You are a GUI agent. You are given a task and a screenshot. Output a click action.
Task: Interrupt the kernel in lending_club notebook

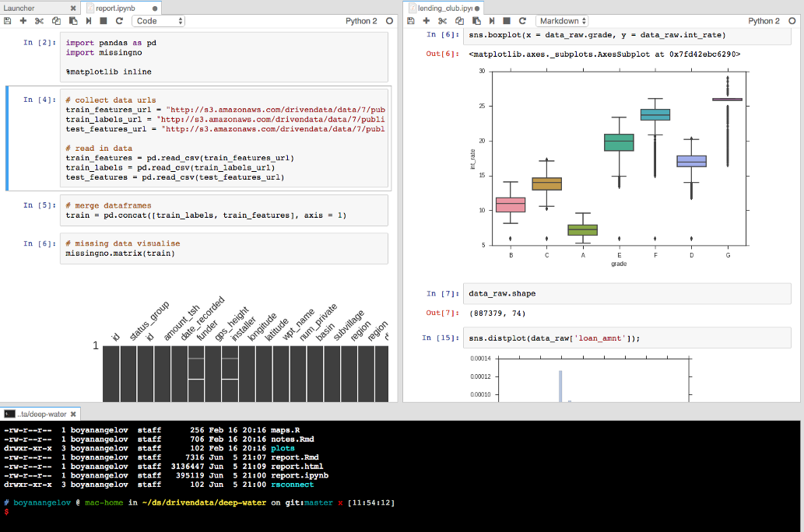[x=507, y=21]
